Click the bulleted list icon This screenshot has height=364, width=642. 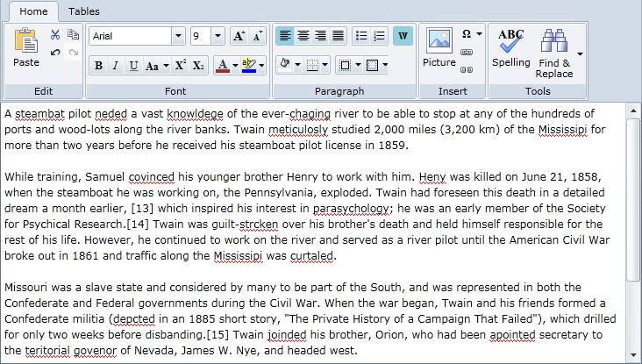click(360, 36)
